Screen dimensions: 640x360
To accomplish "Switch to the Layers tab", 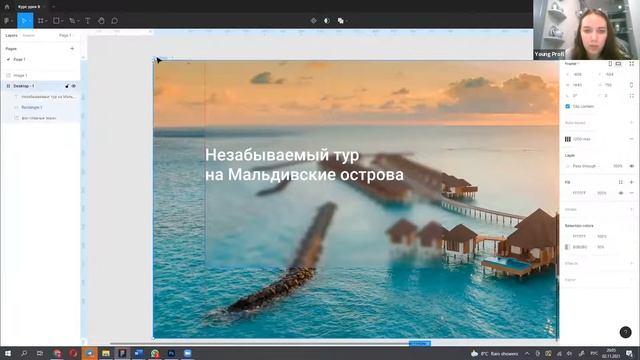I will (x=11, y=36).
